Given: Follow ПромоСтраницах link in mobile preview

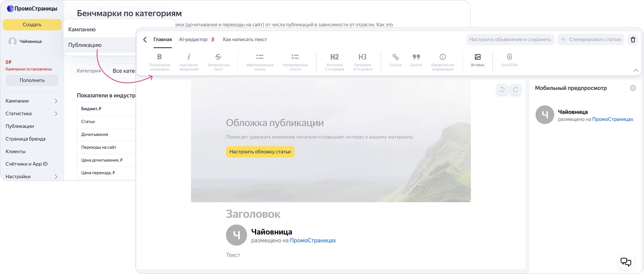Looking at the screenshot, I should [x=613, y=119].
